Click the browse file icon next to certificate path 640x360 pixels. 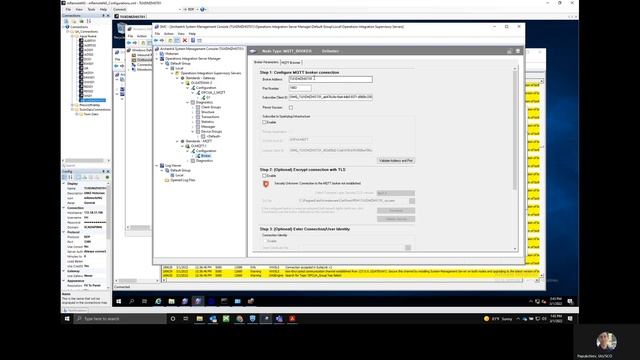coord(412,201)
